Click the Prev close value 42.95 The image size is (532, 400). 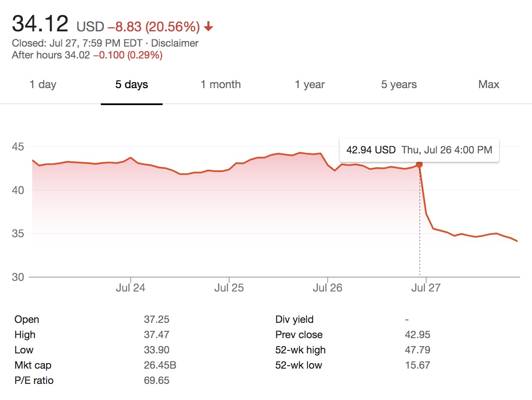pos(417,334)
